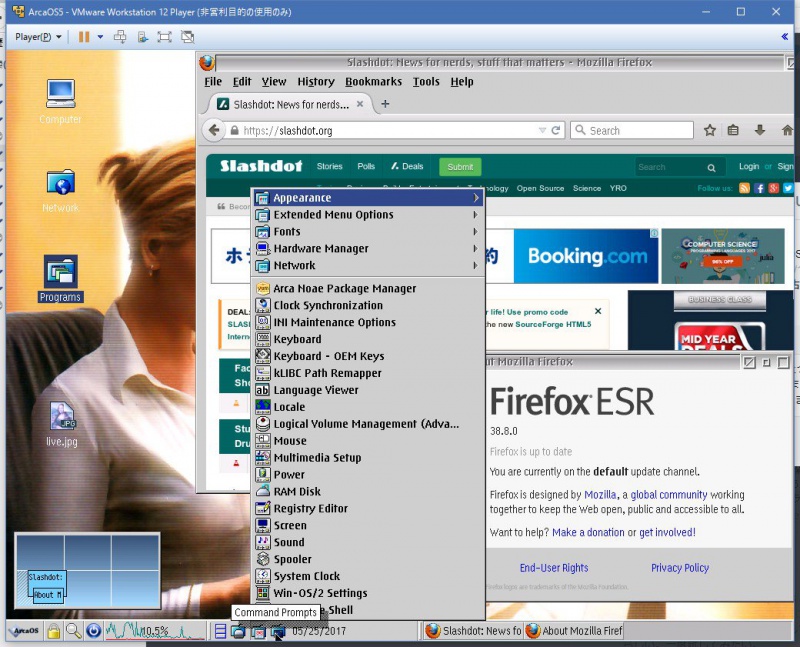The height and width of the screenshot is (647, 800).
Task: Select the live.jpg file on desktop
Action: click(x=62, y=424)
